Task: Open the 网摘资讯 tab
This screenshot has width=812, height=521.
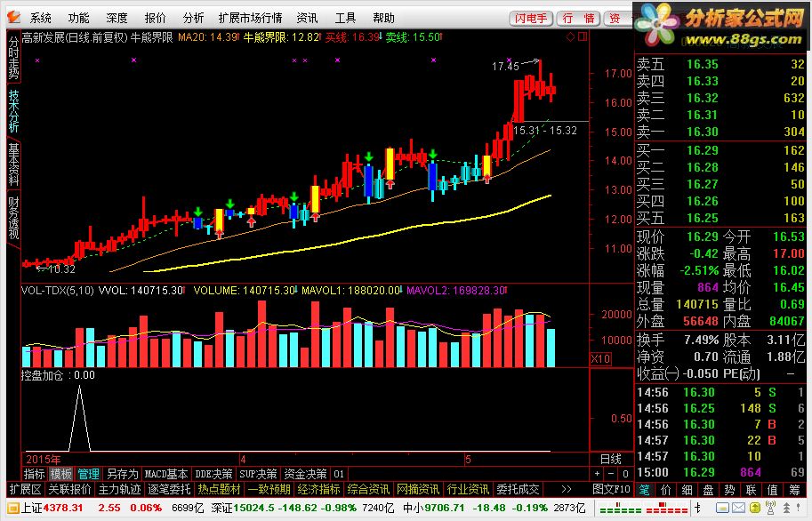Action: (418, 489)
